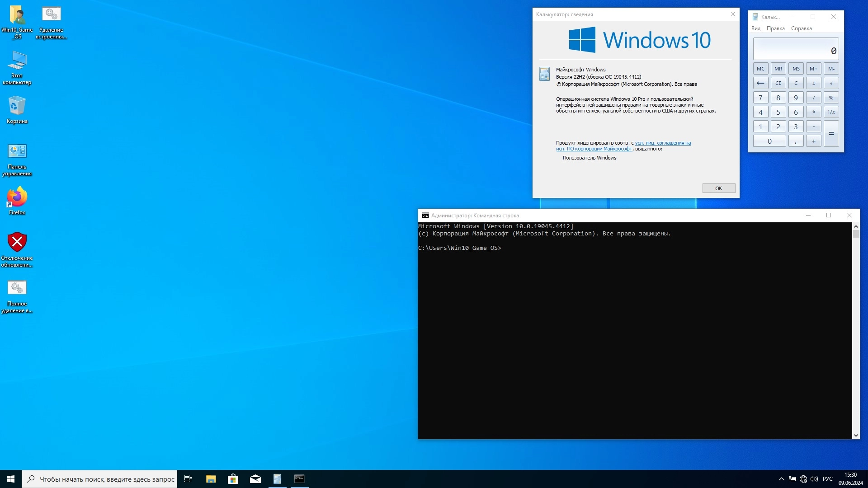Image resolution: width=868 pixels, height=488 pixels.
Task: Click the taskbar search input field
Action: (106, 479)
